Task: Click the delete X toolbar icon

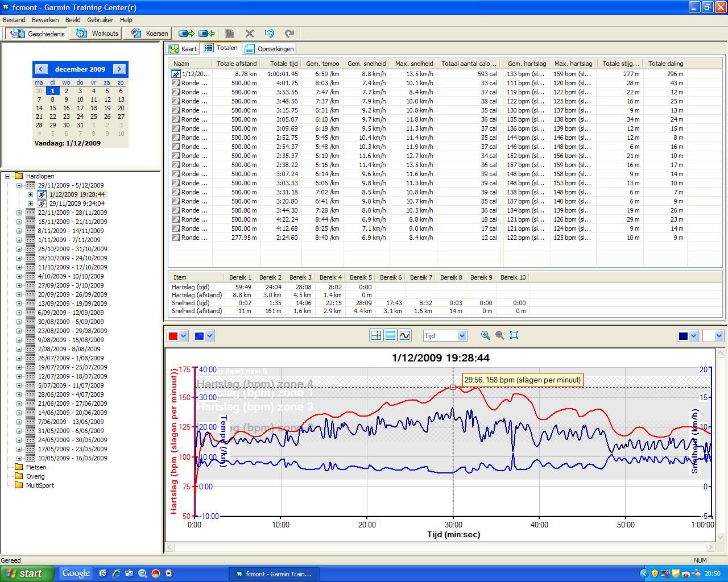Action: coord(249,34)
